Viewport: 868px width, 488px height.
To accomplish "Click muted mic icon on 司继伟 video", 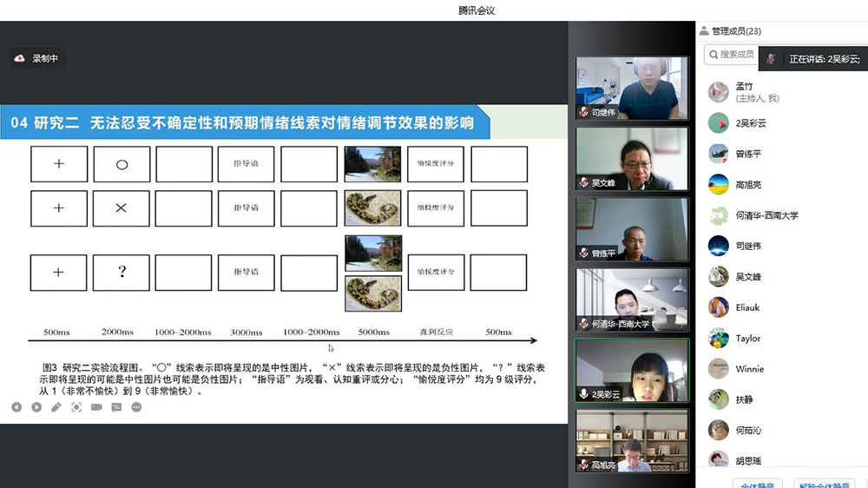I will pyautogui.click(x=584, y=112).
